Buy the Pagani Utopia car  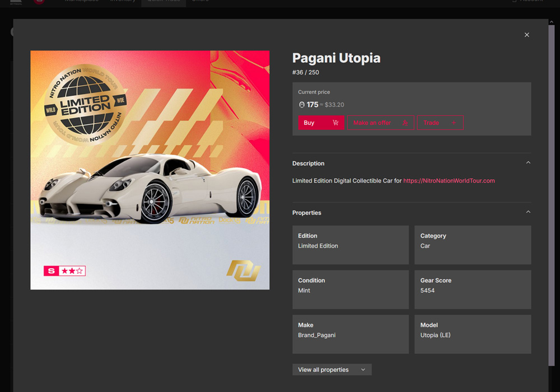(321, 123)
